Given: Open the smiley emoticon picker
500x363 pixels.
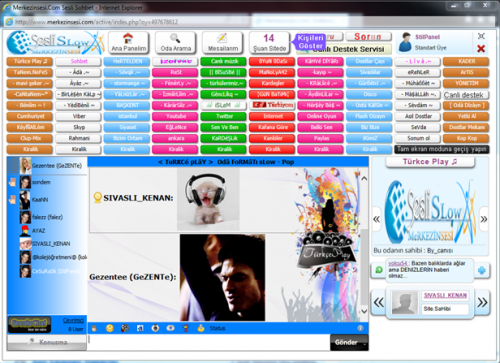Looking at the screenshot, I should 110,328.
